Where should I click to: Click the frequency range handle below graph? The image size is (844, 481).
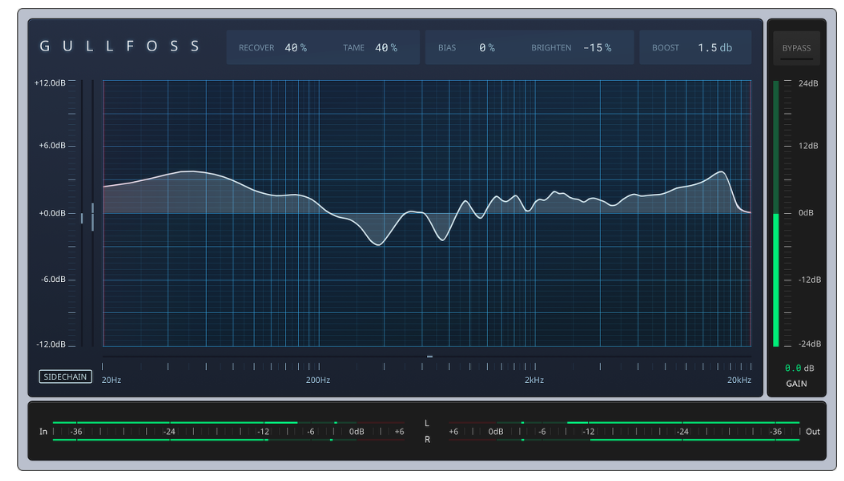pos(430,356)
